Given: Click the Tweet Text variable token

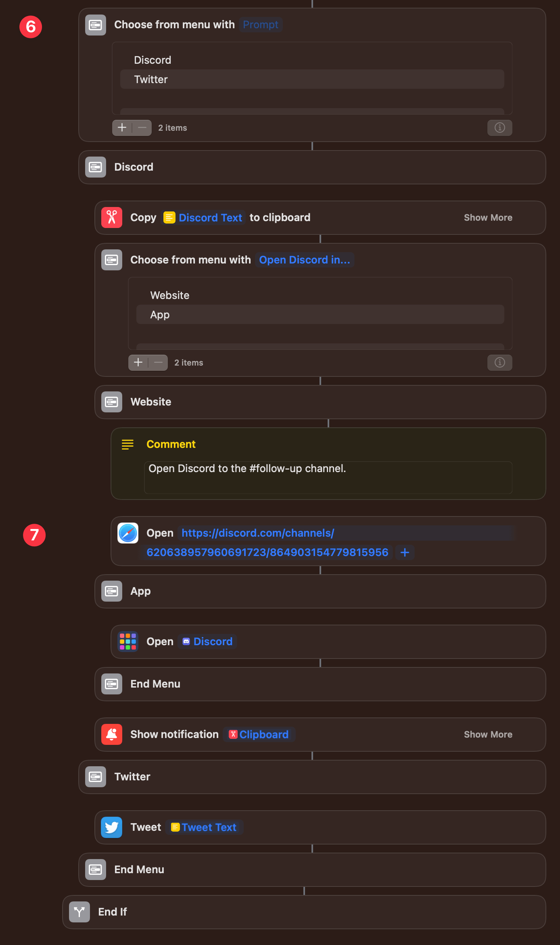Looking at the screenshot, I should click(x=204, y=827).
